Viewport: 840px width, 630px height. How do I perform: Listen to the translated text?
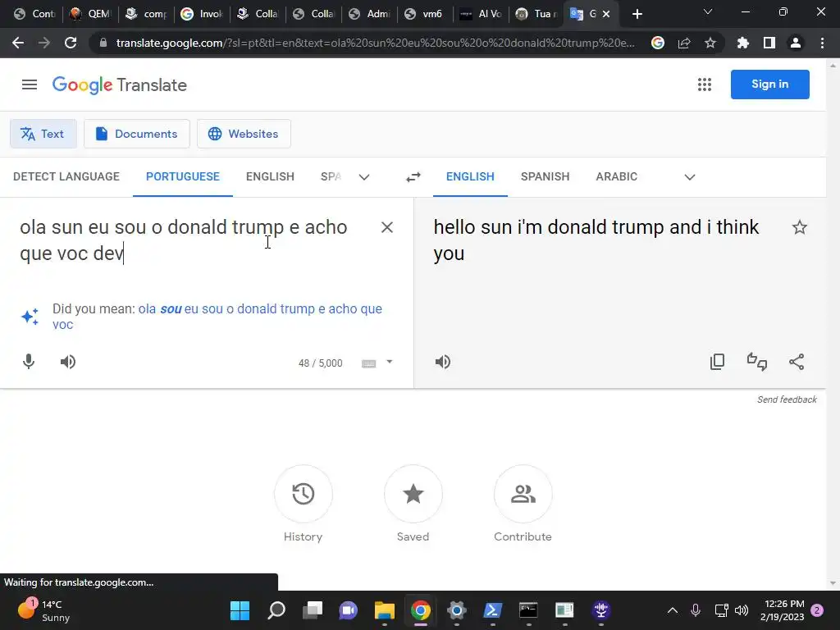[x=443, y=362]
